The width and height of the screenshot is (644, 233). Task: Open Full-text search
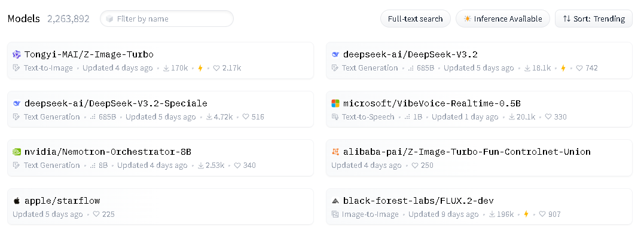[x=415, y=19]
